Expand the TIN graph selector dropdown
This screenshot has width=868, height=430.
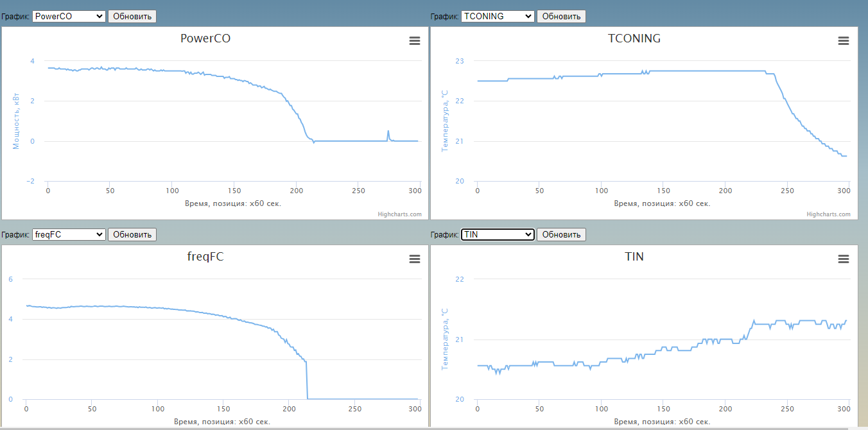coord(498,234)
